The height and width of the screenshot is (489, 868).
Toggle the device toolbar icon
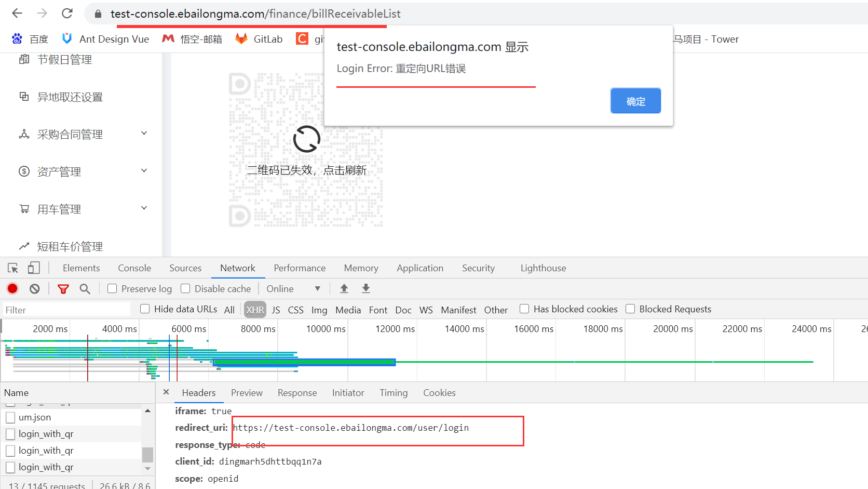point(34,268)
